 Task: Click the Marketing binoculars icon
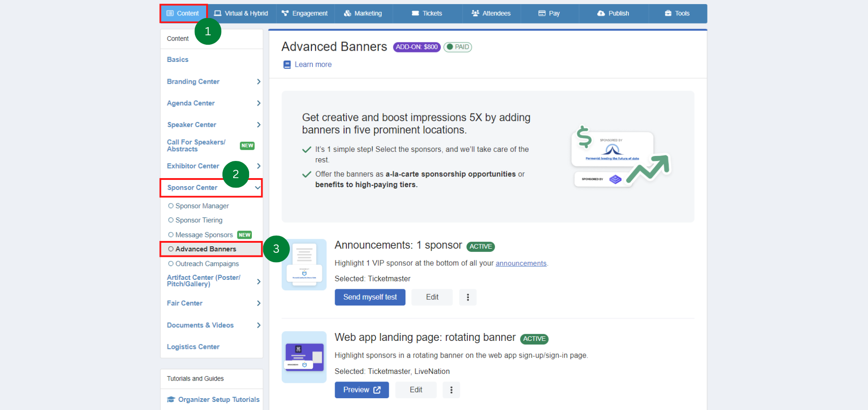[347, 14]
